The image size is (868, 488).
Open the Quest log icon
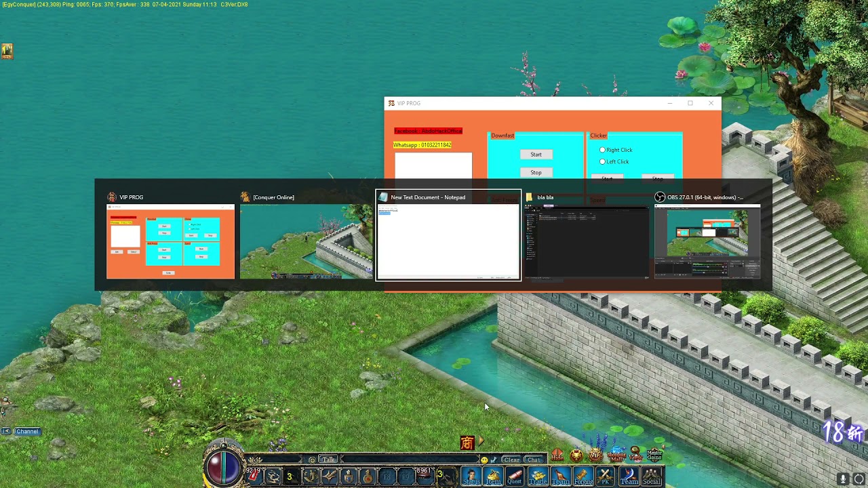(514, 476)
